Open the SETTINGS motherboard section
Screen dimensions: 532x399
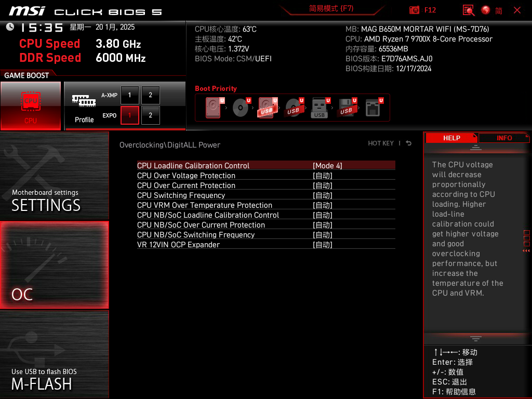pos(54,176)
